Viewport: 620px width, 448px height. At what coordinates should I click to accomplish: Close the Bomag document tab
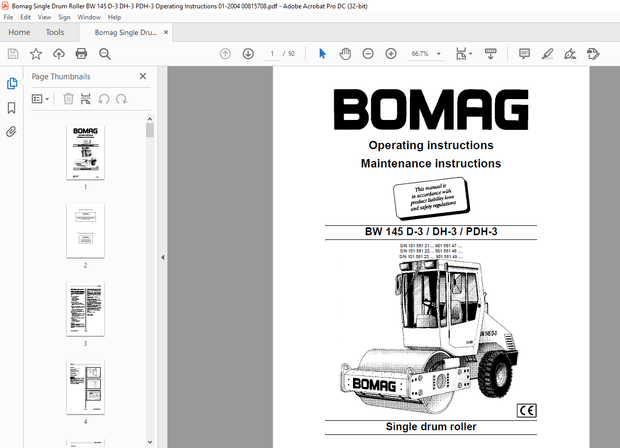(x=166, y=32)
